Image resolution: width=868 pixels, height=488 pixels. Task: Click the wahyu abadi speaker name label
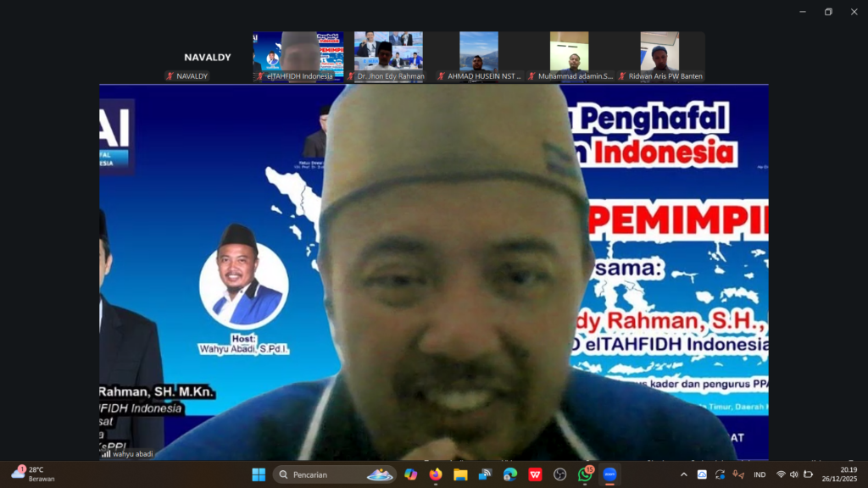(133, 454)
